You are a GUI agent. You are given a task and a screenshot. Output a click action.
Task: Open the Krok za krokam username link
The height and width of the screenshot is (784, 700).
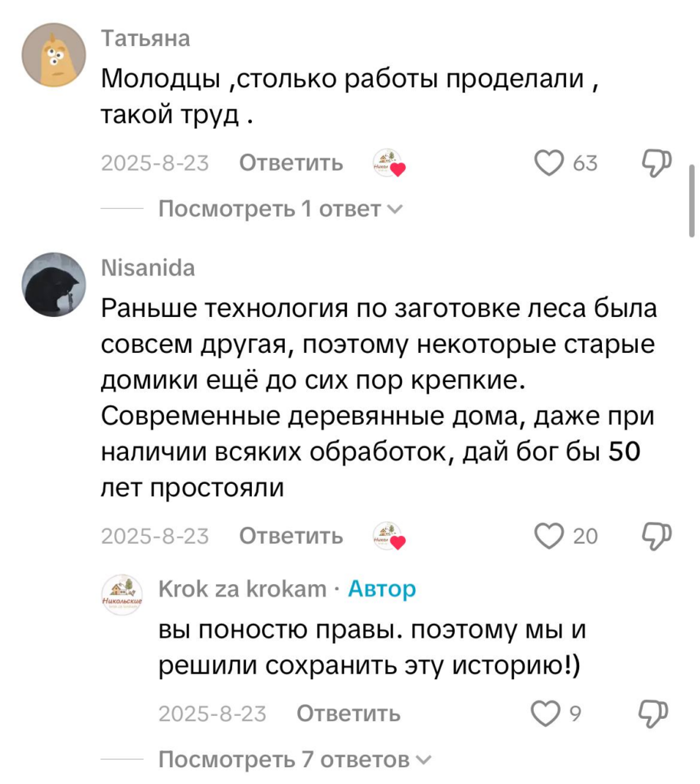tap(241, 589)
